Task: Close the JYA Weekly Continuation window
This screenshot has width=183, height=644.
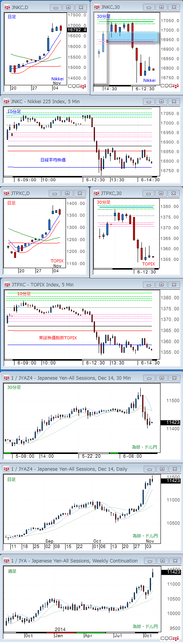Action: point(174,561)
